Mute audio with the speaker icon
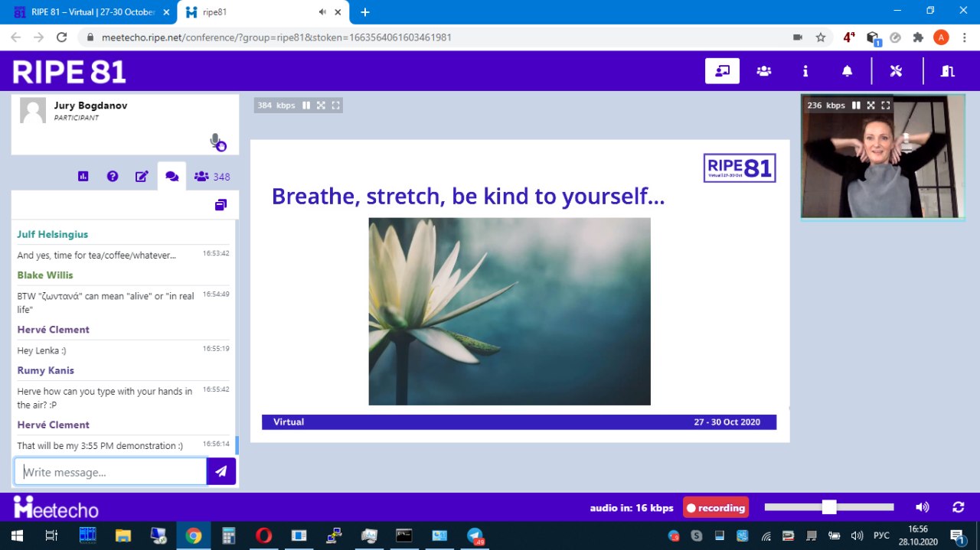The height and width of the screenshot is (550, 980). click(923, 507)
